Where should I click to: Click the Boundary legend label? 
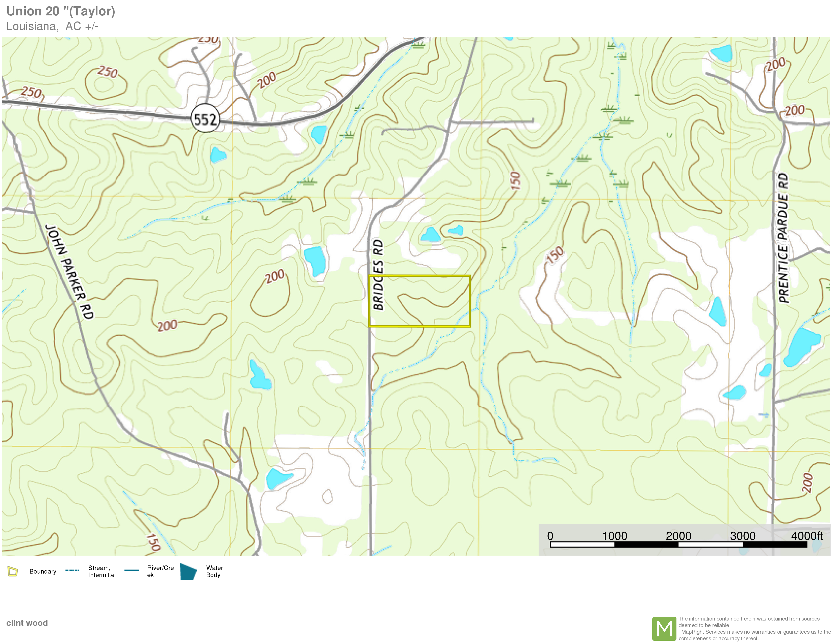43,571
